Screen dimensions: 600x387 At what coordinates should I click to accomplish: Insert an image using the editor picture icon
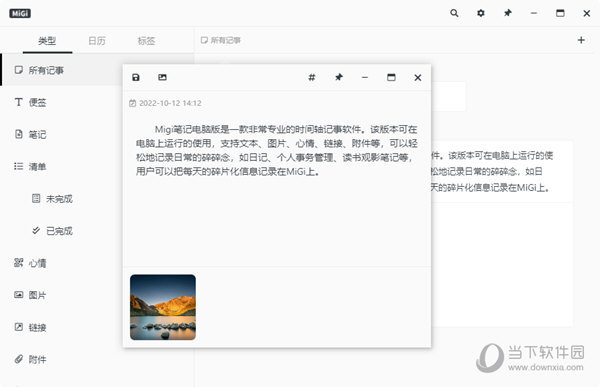coord(162,77)
